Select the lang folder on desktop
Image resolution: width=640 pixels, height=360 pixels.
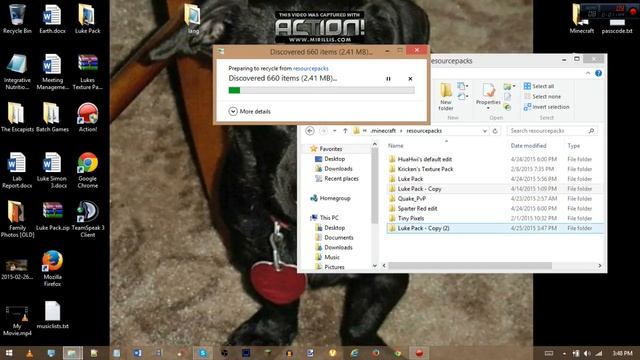(193, 19)
